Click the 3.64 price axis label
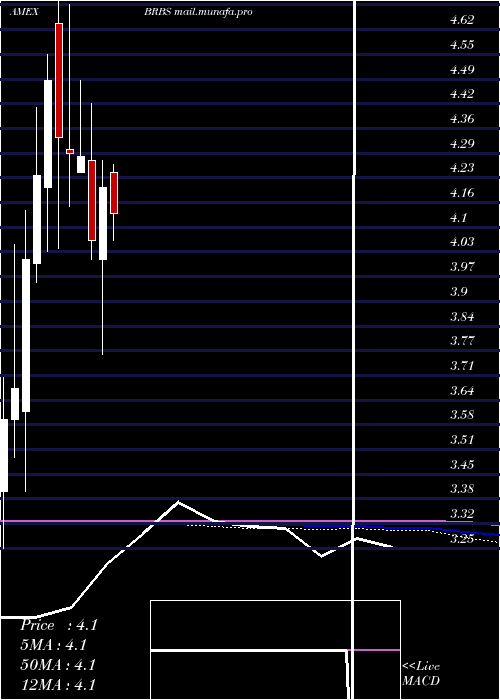This screenshot has height=700, width=500. [462, 391]
